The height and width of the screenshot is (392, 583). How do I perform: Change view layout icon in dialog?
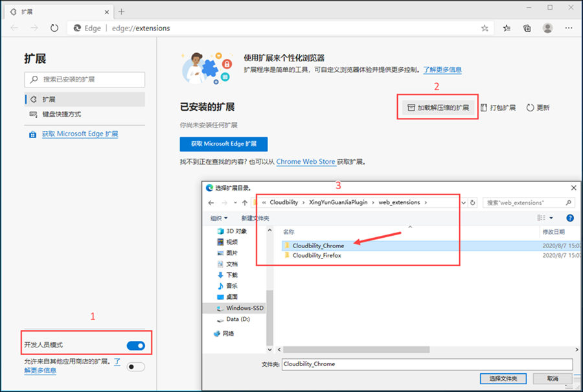[x=542, y=218]
